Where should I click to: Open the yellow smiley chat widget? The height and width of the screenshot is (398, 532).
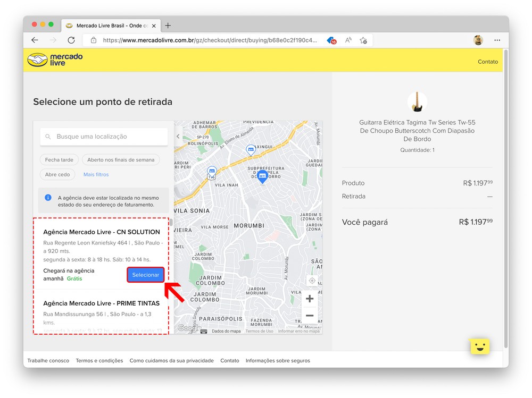tap(480, 346)
